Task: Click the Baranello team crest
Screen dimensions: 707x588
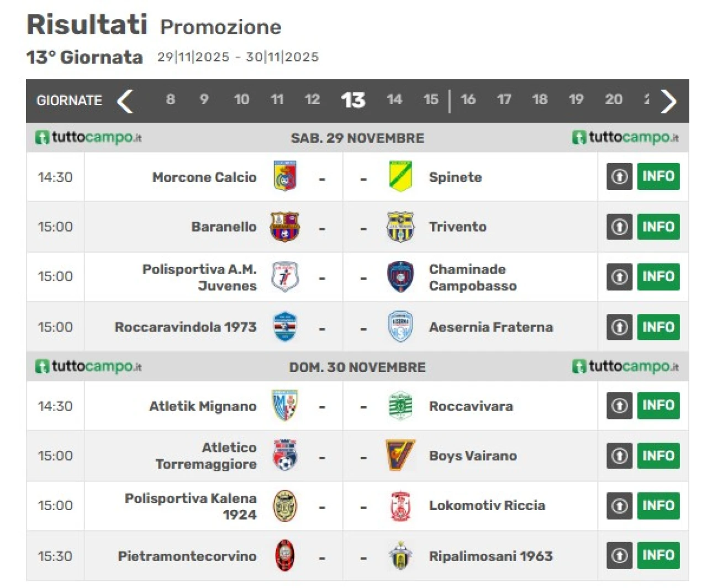Action: click(285, 227)
